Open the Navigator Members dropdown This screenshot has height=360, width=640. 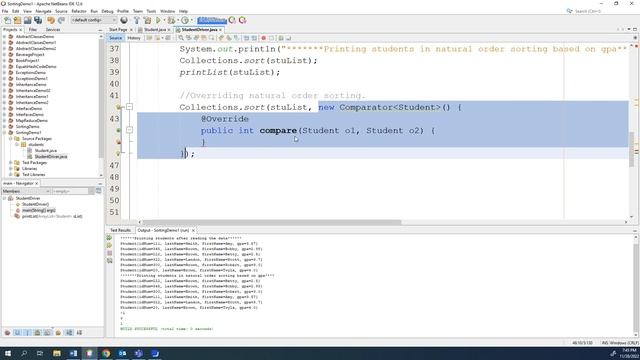26,191
